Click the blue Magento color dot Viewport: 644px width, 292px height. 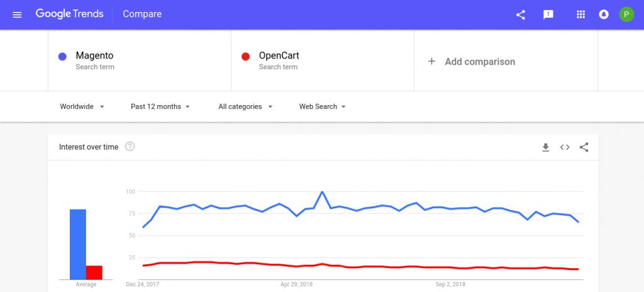pos(62,57)
